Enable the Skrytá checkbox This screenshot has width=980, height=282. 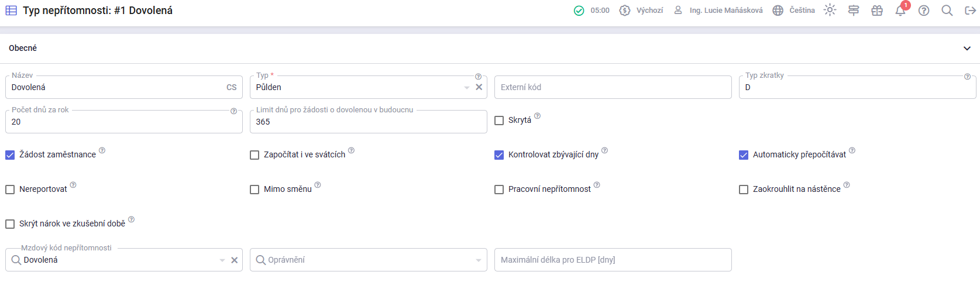pos(499,121)
